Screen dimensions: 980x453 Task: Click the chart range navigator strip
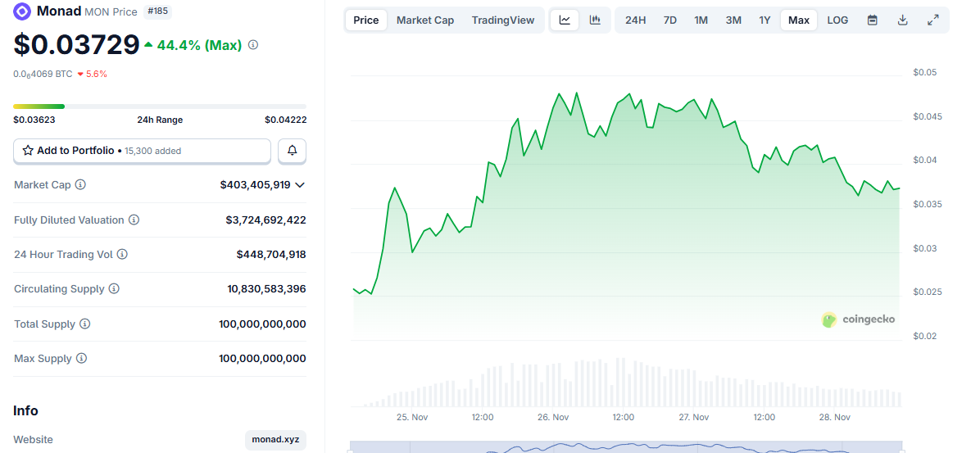click(625, 447)
